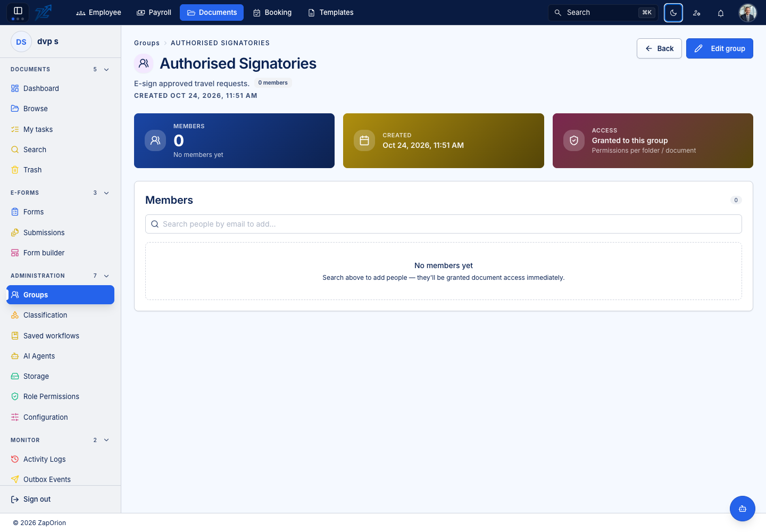Select the Groups sidebar item

[61, 295]
